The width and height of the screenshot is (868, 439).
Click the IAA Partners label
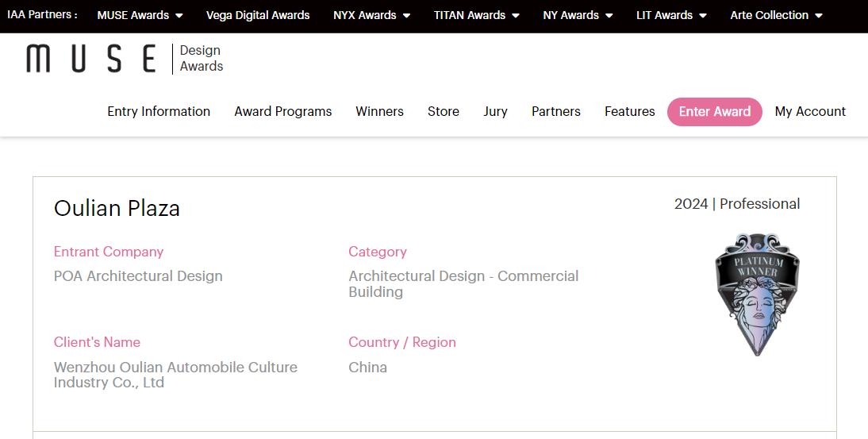(x=42, y=15)
